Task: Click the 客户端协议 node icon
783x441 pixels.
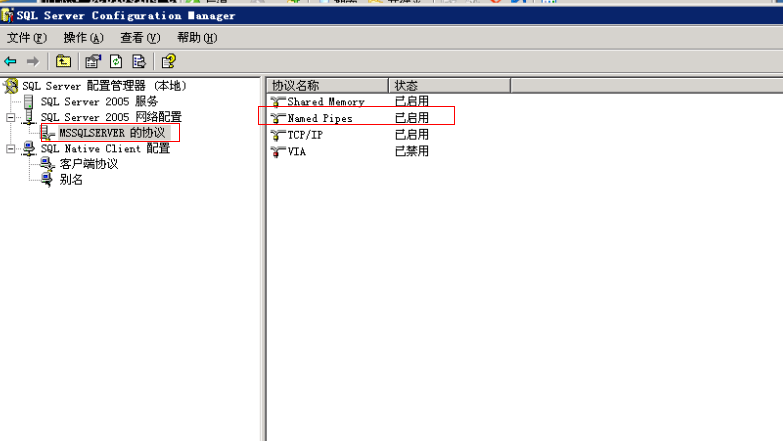Action: click(47, 164)
